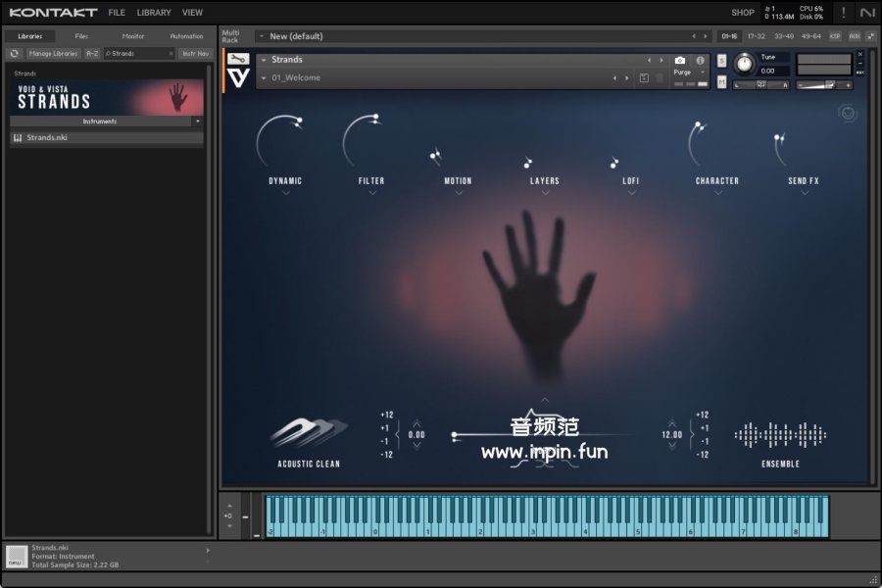Viewport: 882px width, 588px height.
Task: Click the Manage Libraries button
Action: point(54,53)
